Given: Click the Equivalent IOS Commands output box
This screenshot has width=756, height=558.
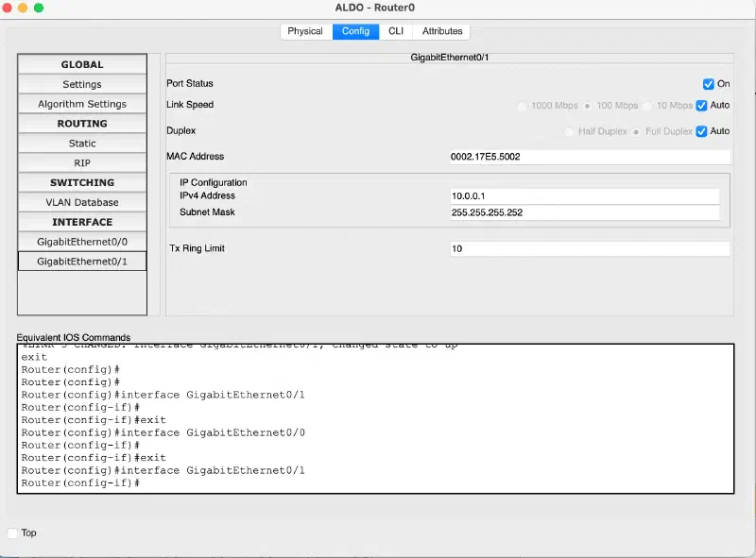Looking at the screenshot, I should [x=375, y=419].
